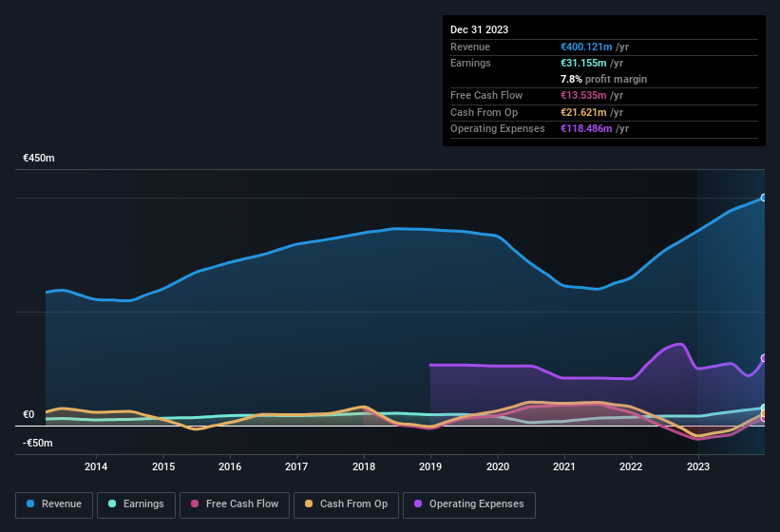Click the Revenue line endpoint marker
780x532 pixels.
coord(763,198)
